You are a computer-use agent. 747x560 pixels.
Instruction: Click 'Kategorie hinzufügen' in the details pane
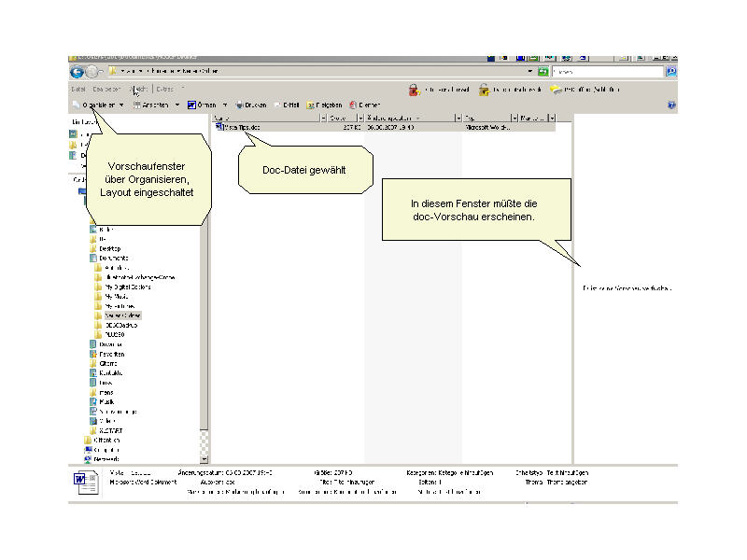pos(465,473)
